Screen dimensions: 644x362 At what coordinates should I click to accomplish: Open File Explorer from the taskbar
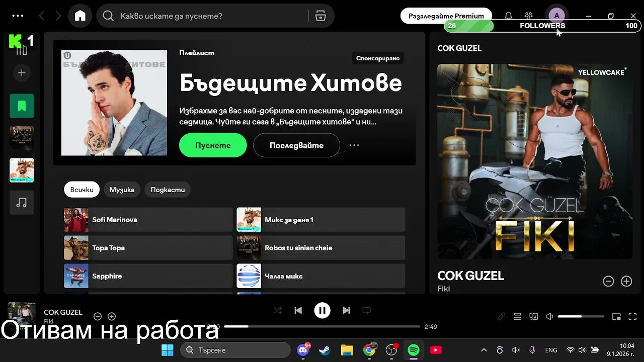tap(347, 350)
